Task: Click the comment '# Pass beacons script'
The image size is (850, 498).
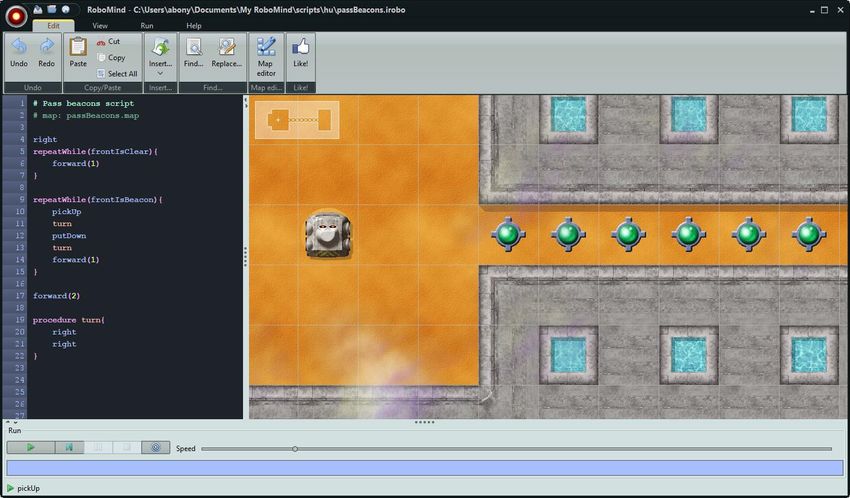Action: [83, 104]
